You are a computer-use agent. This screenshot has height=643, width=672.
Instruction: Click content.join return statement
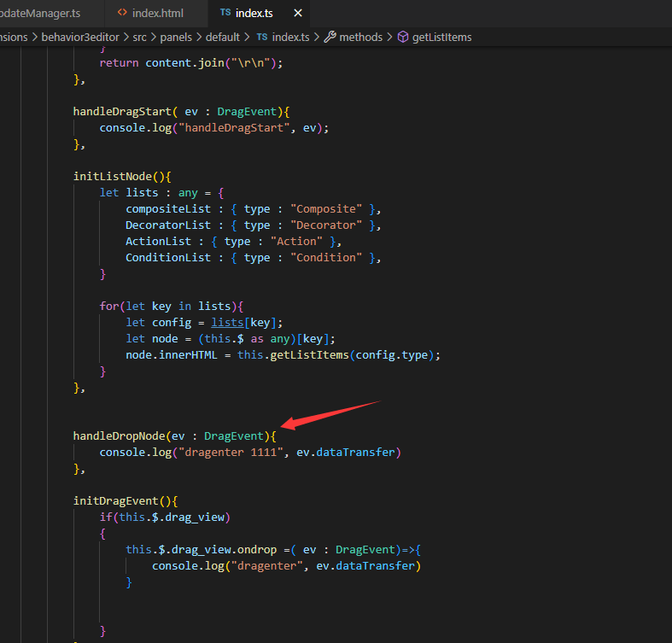pos(190,63)
